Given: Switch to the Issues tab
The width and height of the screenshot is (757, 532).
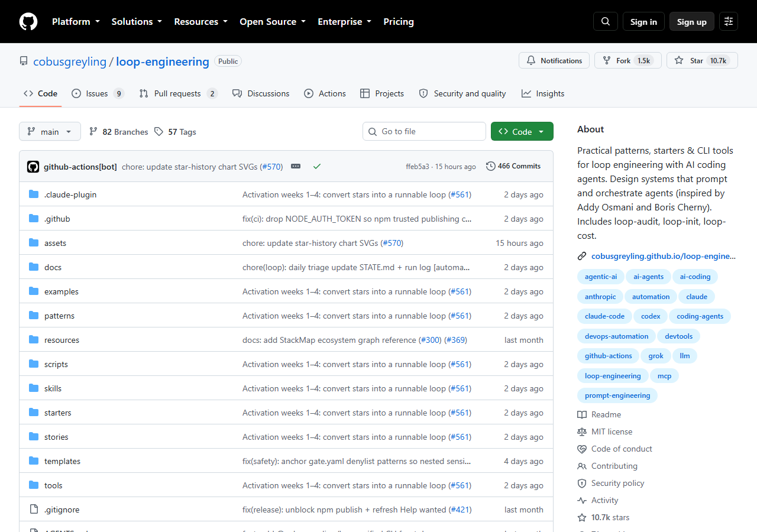Looking at the screenshot, I should click(98, 93).
